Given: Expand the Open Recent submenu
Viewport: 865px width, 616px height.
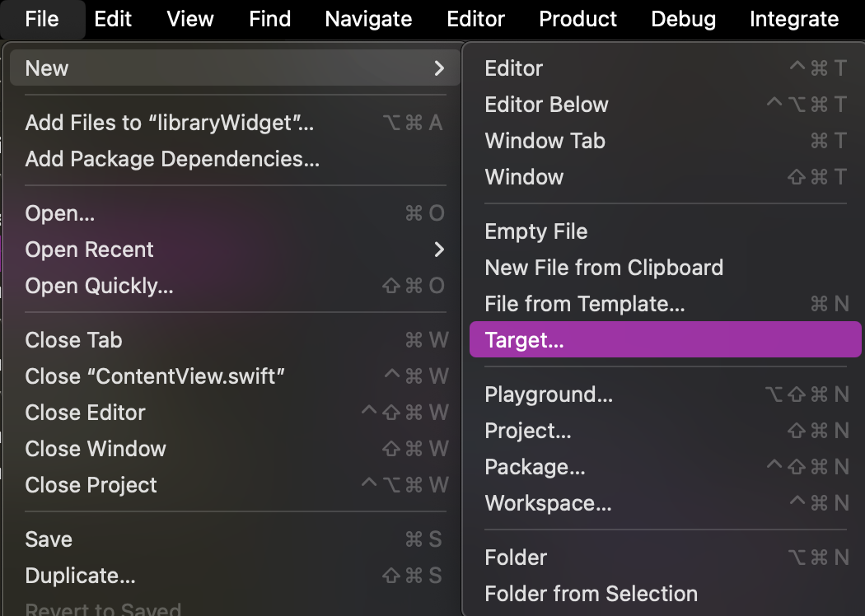Looking at the screenshot, I should 235,250.
